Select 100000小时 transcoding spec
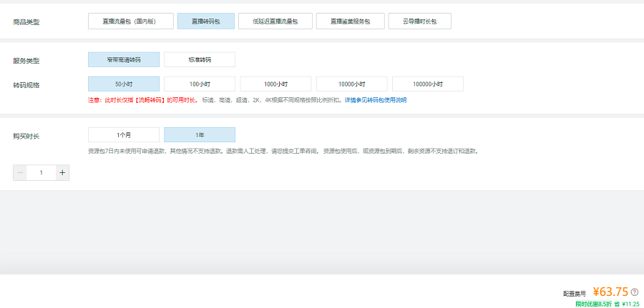Viewport: 644px width, 308px height. [x=428, y=84]
